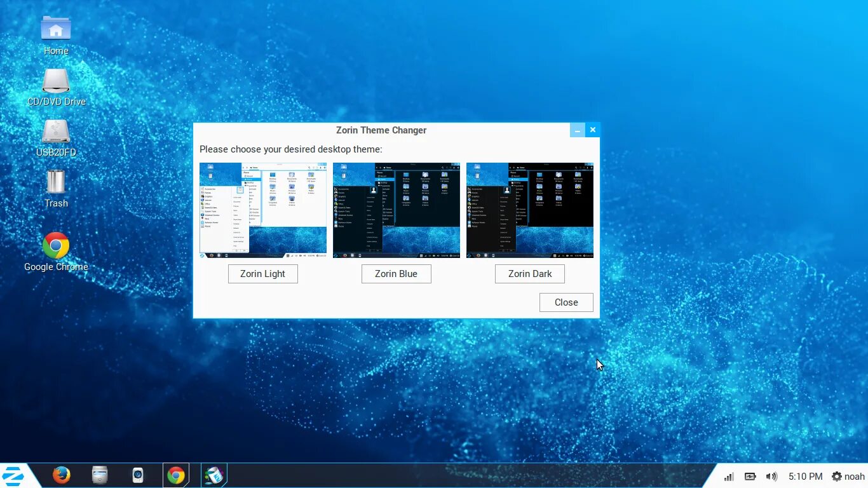Select the CD/DVD Drive desktop icon
The width and height of the screenshot is (868, 488).
click(56, 87)
